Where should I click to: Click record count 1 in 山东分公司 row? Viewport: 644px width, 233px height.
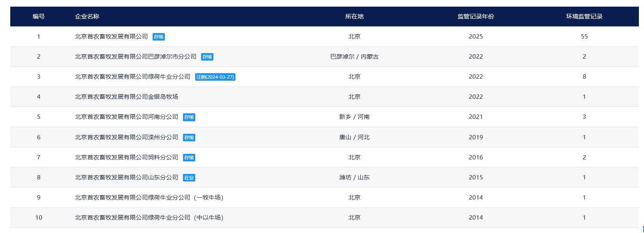point(584,178)
